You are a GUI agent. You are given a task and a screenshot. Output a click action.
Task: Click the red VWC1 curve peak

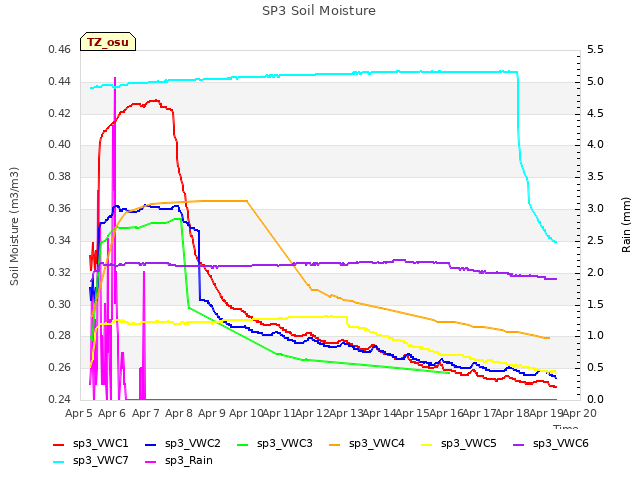click(154, 100)
